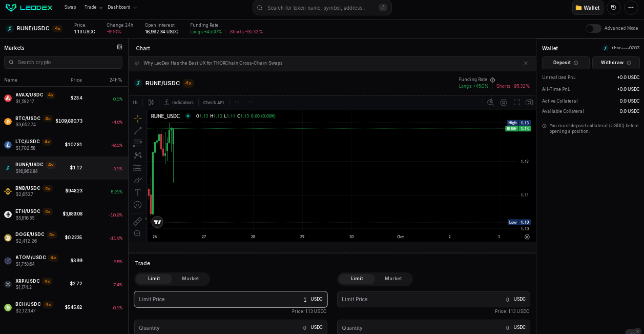Open chart settings gear icon
Image resolution: width=644 pixels, height=334 pixels.
[504, 102]
